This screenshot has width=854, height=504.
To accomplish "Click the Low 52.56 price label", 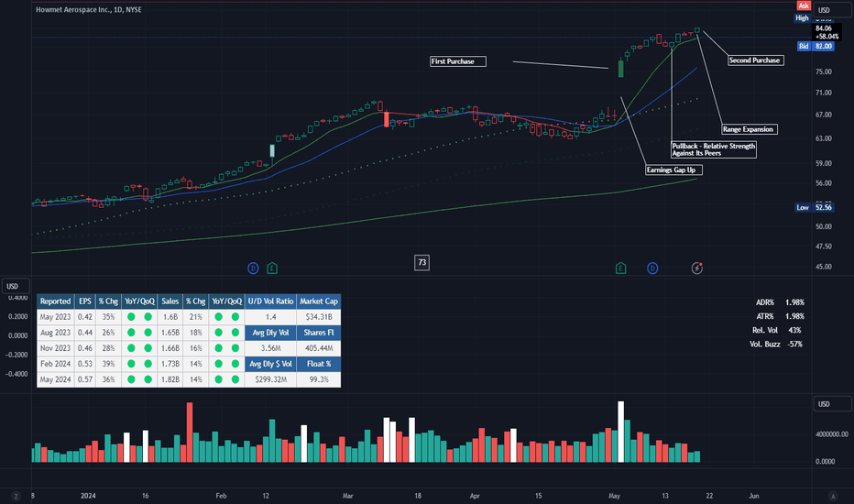I will coord(815,208).
